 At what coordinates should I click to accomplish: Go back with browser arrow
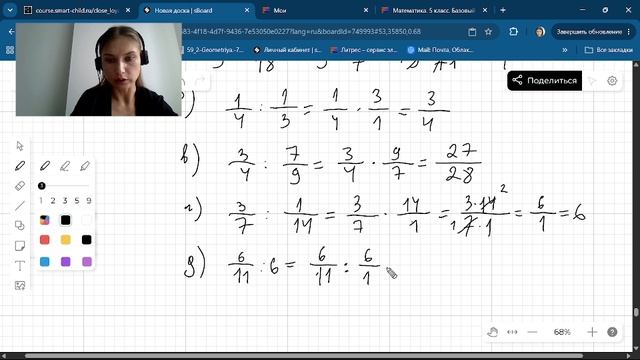(x=11, y=31)
